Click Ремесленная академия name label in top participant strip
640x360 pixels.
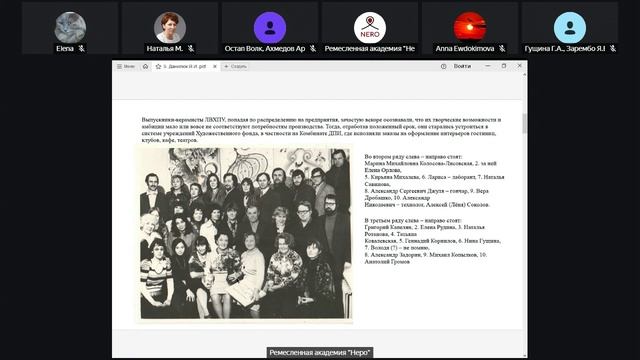point(370,49)
